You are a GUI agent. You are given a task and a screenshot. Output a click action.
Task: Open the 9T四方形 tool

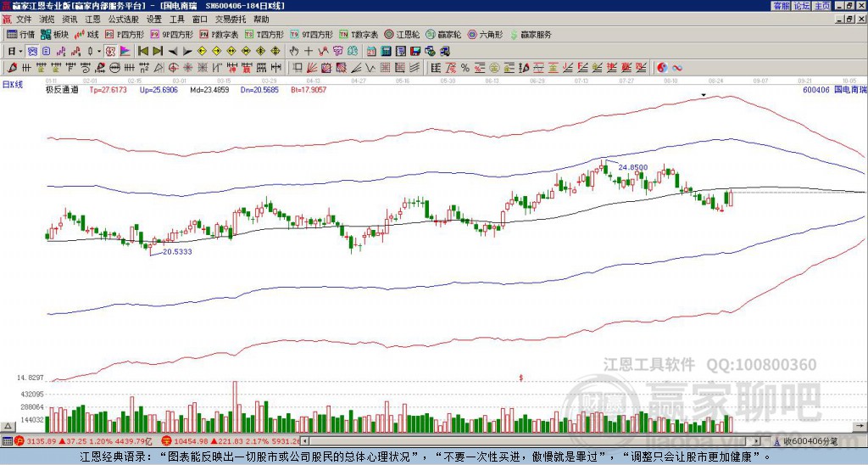312,34
